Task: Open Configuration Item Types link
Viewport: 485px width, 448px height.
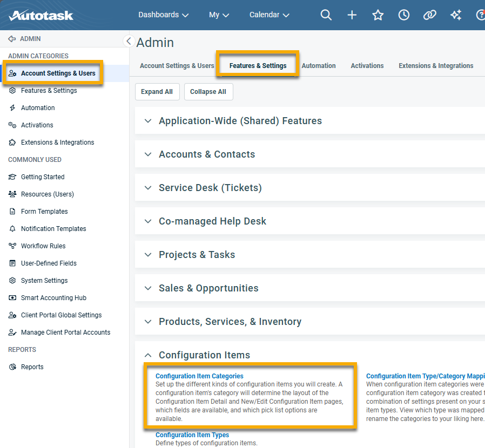Action: pyautogui.click(x=192, y=435)
